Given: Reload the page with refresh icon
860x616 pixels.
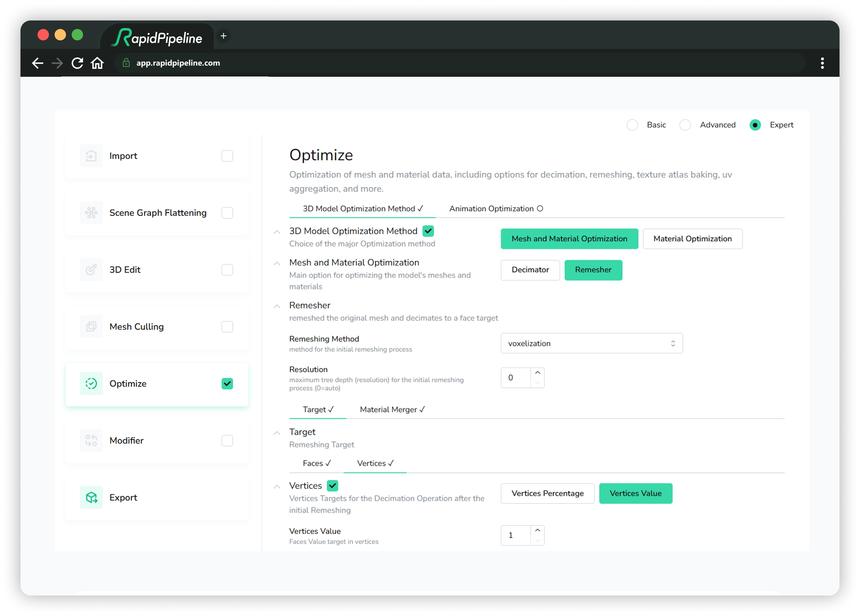Looking at the screenshot, I should click(77, 63).
